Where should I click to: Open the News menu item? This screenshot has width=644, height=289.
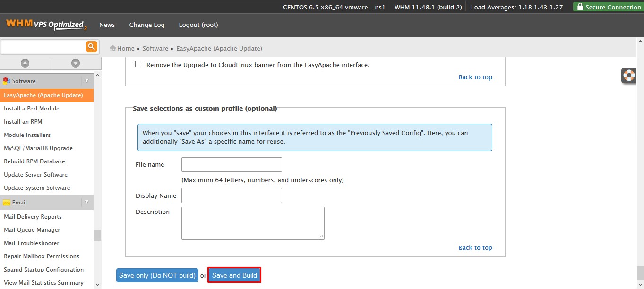coord(107,25)
